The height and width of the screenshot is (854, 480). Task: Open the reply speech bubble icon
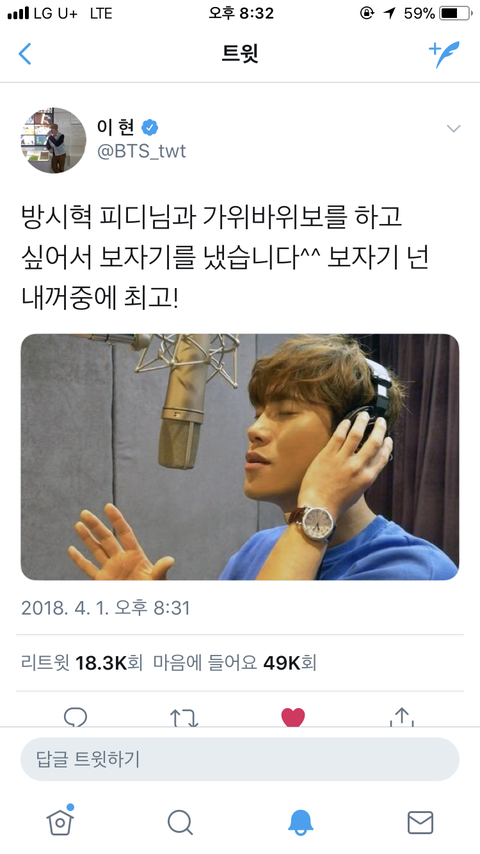(75, 717)
